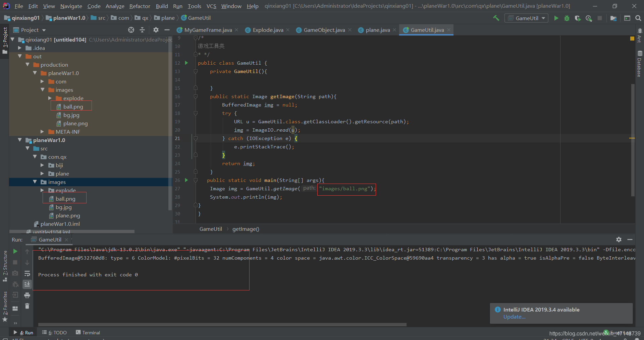Expand the plane package under com.qx
Screen dimensions: 644x340
tap(42, 174)
